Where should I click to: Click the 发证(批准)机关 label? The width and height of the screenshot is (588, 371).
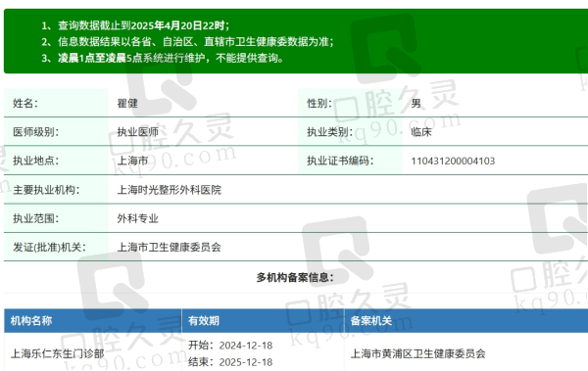[49, 248]
